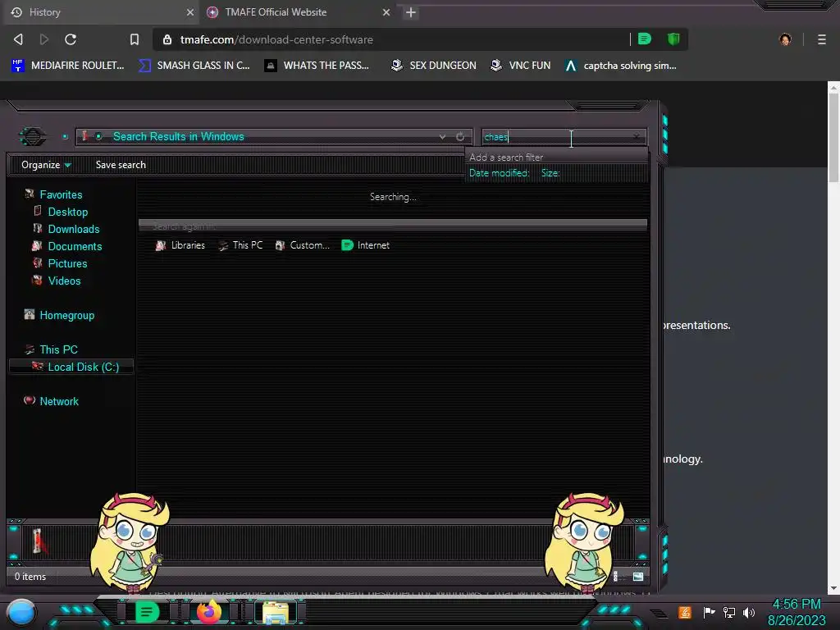Screen dimensions: 840x630
Task: Switch to large icons view in explorer
Action: tap(638, 577)
